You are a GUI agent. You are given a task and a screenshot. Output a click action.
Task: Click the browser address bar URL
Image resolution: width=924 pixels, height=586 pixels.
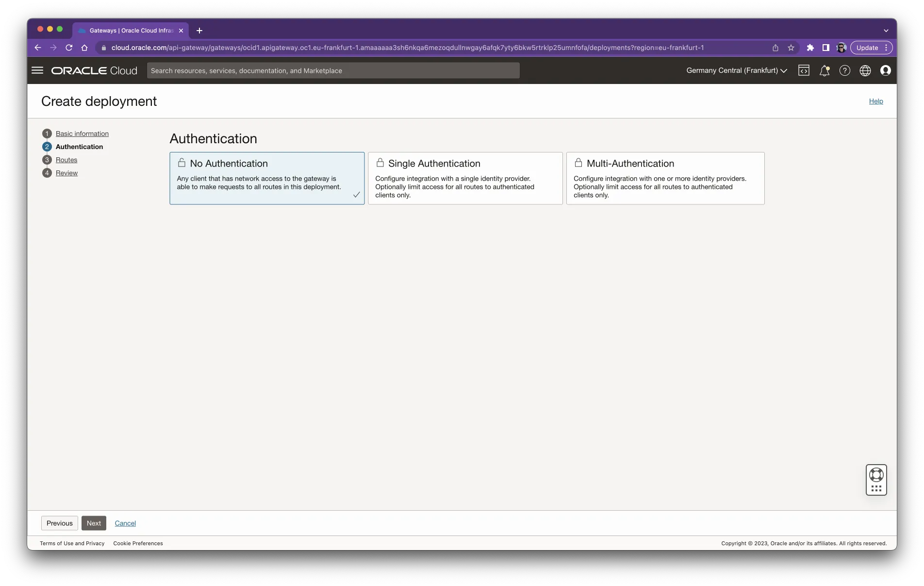[408, 48]
